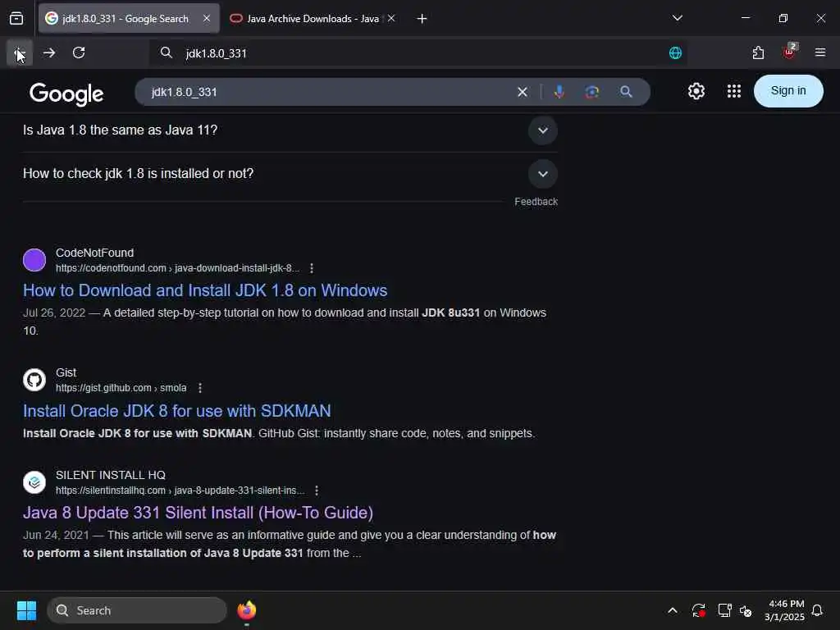This screenshot has height=630, width=840.
Task: Click the GitHub Gist site icon
Action: tap(34, 380)
